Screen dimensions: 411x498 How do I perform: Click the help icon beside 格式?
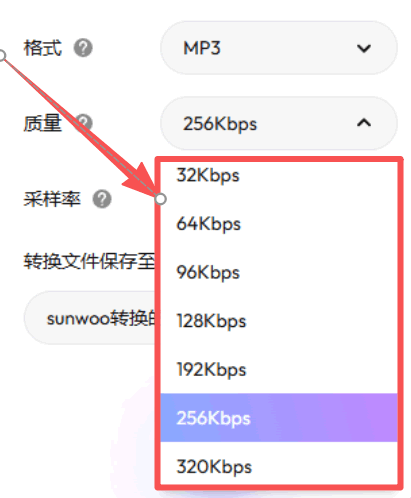pos(83,48)
